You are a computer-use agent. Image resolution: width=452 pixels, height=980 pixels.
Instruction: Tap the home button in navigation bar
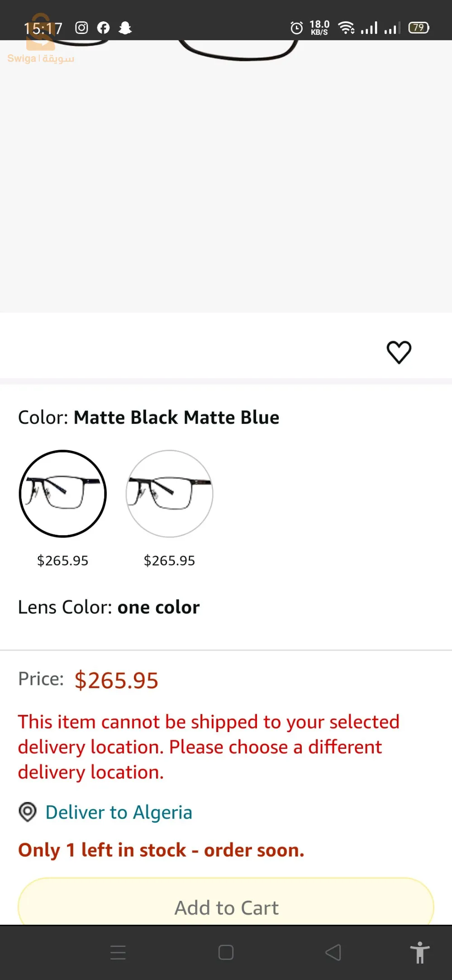coord(225,952)
